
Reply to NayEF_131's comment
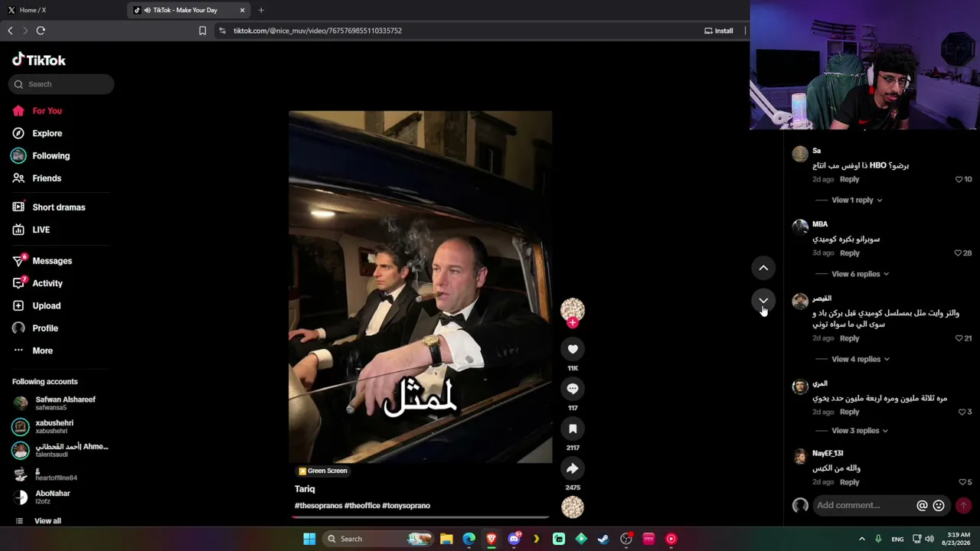(849, 482)
